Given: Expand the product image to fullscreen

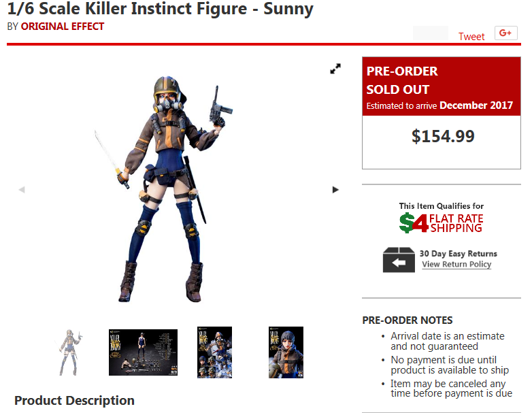Looking at the screenshot, I should [x=335, y=69].
